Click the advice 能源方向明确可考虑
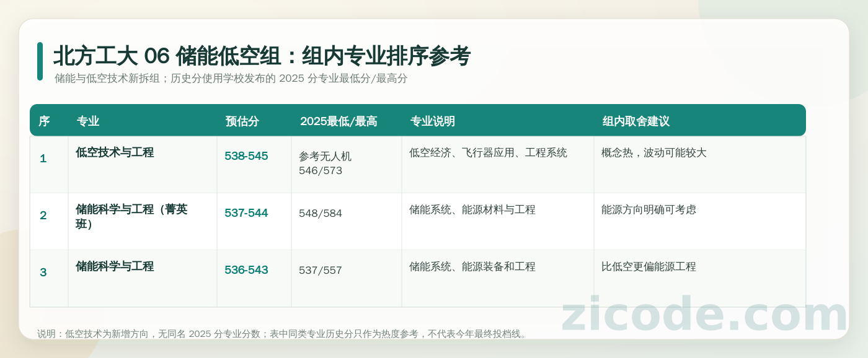The image size is (868, 358). [x=649, y=209]
